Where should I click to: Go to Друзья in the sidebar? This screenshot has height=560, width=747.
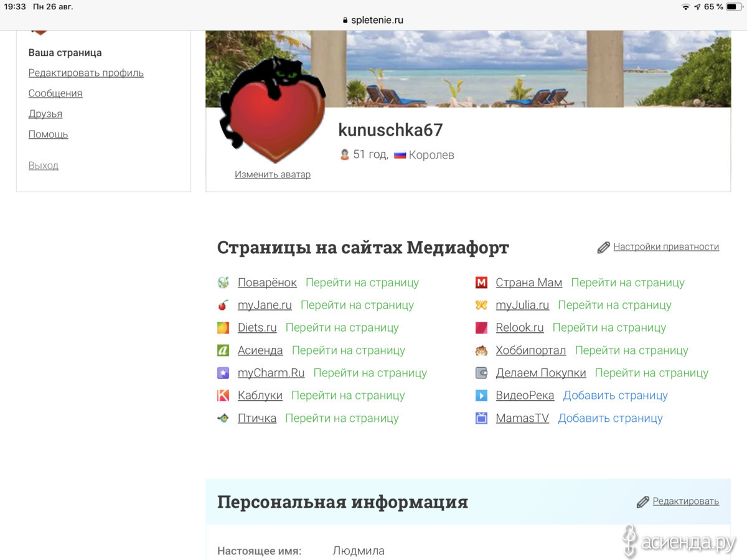point(45,114)
